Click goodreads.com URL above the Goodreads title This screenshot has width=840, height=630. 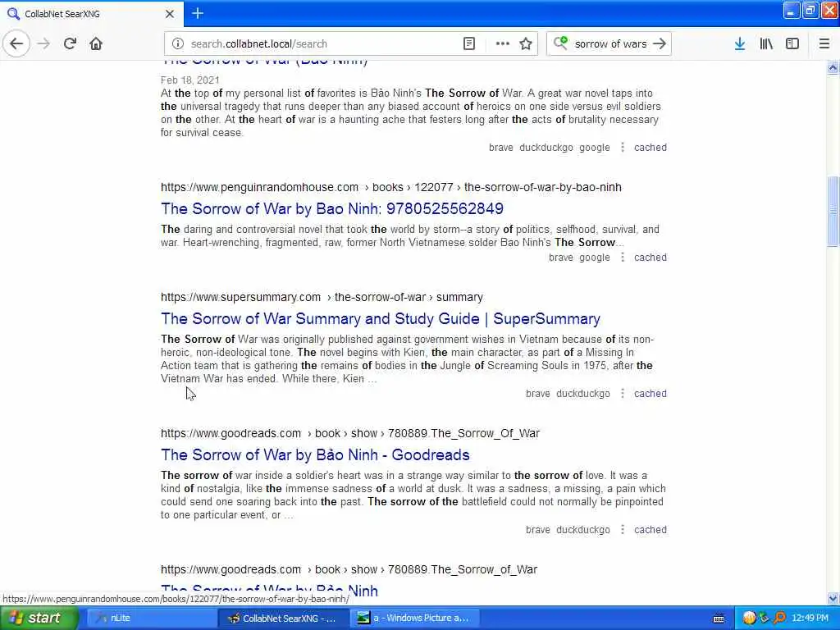tap(349, 433)
